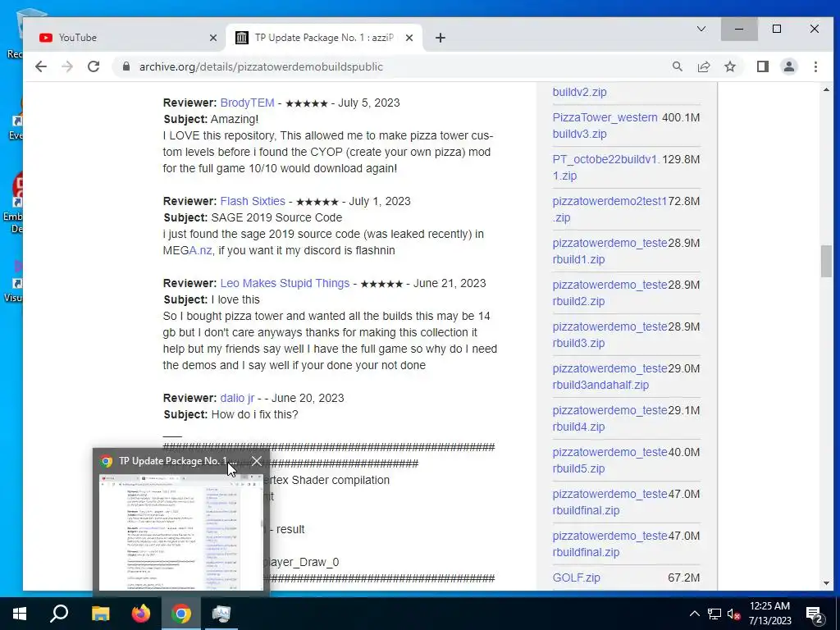Open the Windows Start menu
840x630 pixels.
click(x=20, y=614)
